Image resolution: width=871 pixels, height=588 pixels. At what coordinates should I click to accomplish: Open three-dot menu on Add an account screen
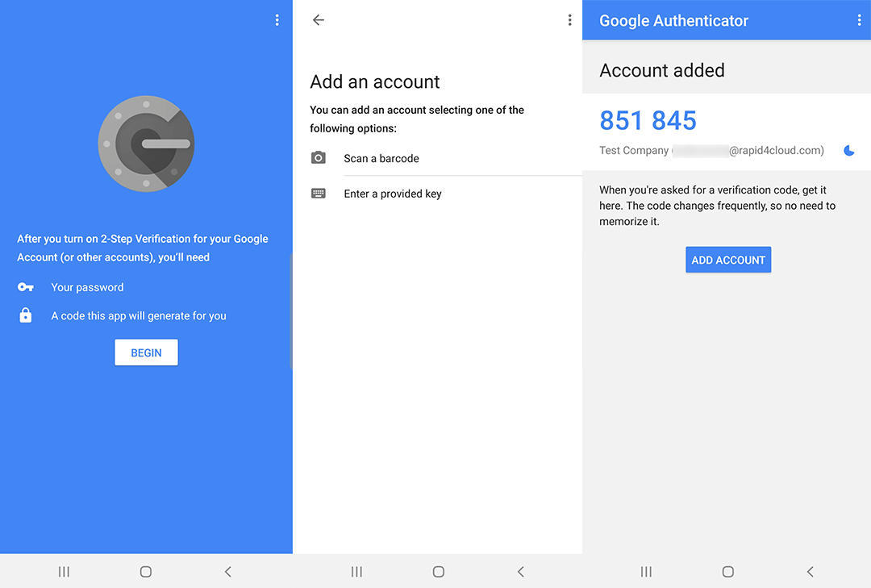[569, 20]
